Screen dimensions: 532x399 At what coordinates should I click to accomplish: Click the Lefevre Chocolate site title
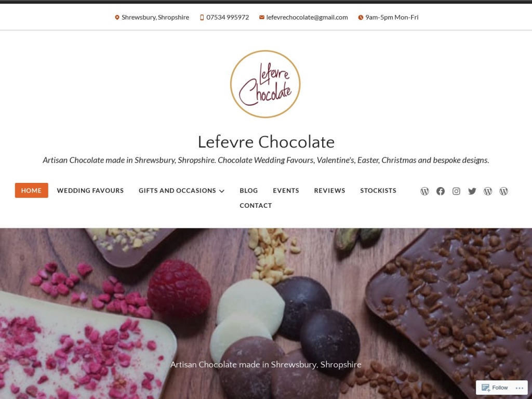(x=266, y=142)
